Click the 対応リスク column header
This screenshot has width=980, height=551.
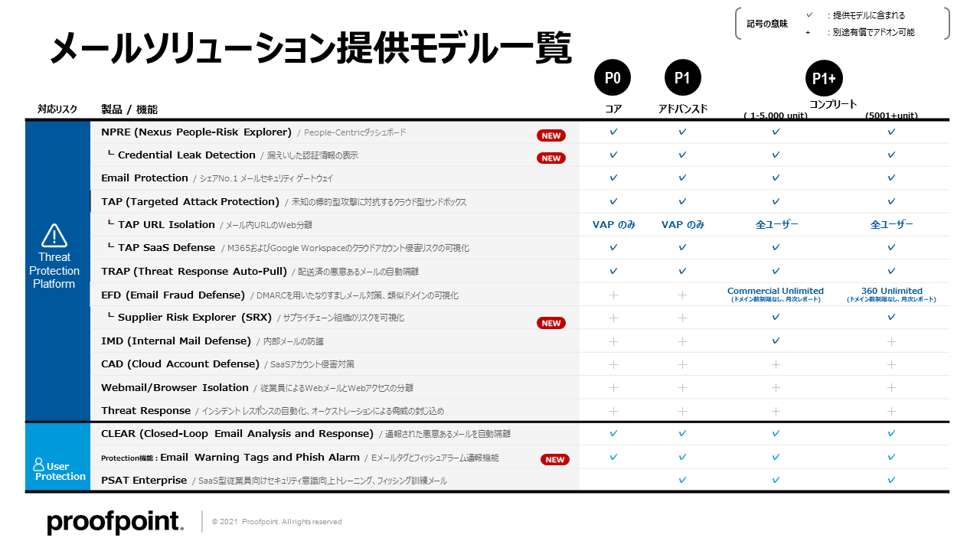click(57, 109)
